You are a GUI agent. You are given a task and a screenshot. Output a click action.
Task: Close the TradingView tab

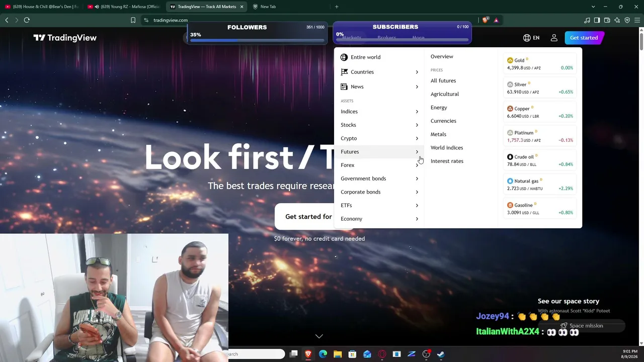pyautogui.click(x=242, y=7)
